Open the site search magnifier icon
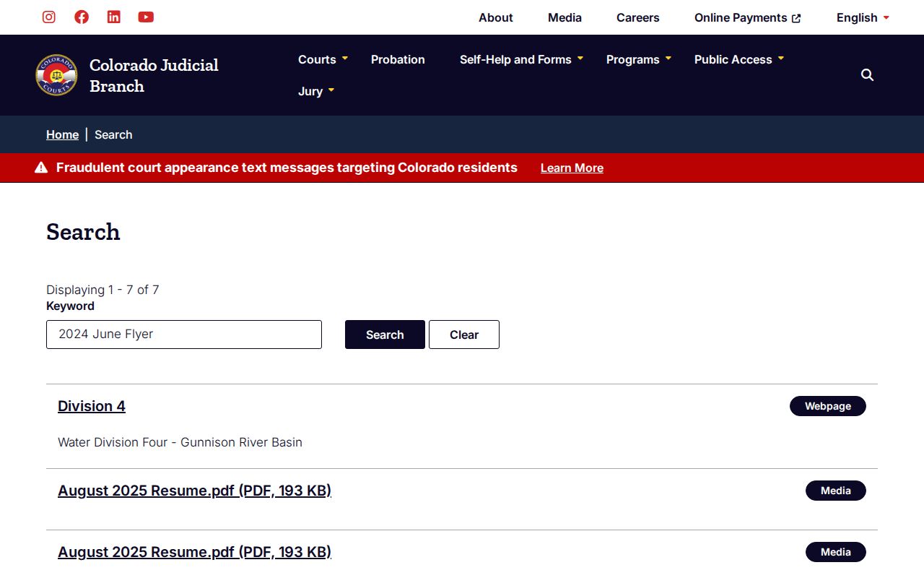The width and height of the screenshot is (924, 578). click(x=868, y=75)
